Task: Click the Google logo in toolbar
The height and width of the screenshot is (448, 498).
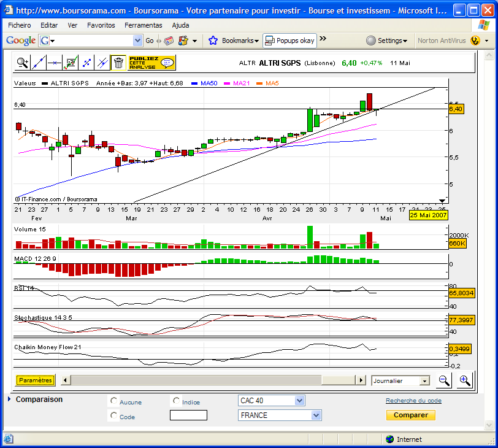Action: [x=21, y=41]
